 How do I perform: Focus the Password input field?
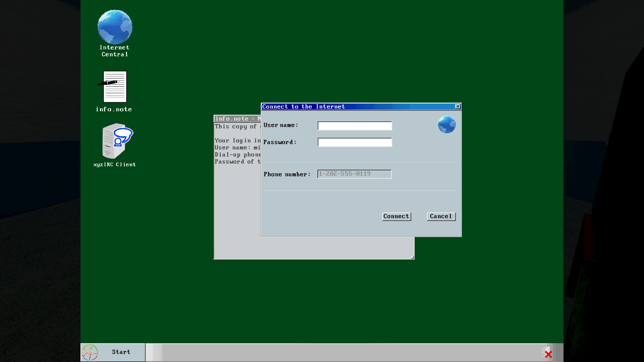pyautogui.click(x=355, y=142)
